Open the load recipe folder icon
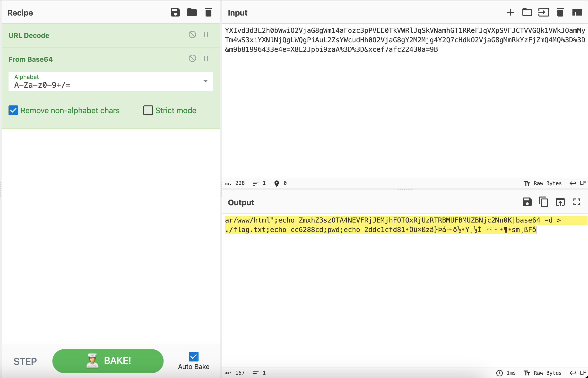The width and height of the screenshot is (588, 378). [191, 12]
